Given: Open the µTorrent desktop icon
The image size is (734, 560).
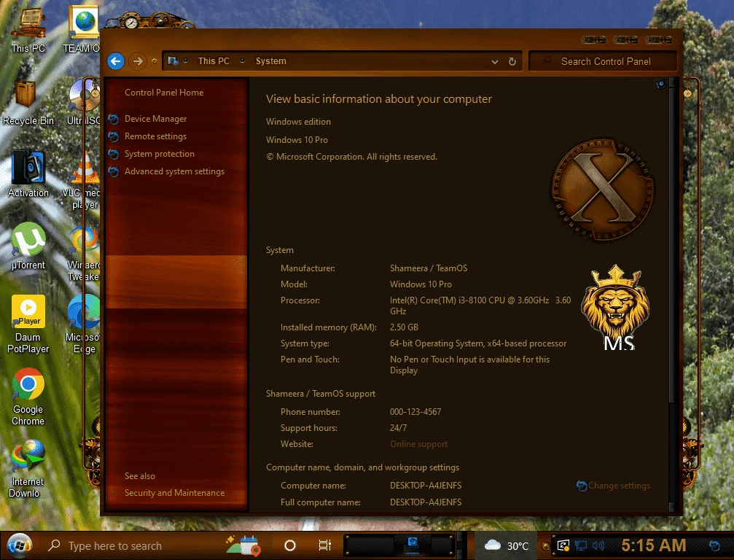Looking at the screenshot, I should coord(28,246).
